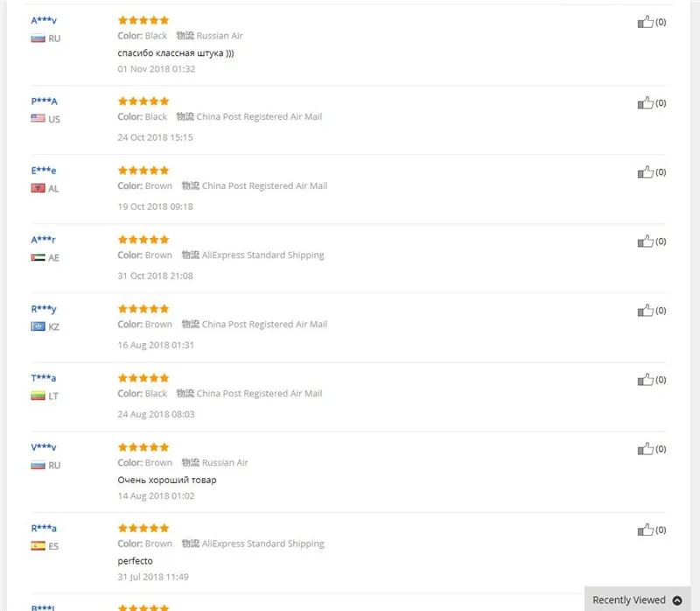Viewport: 700px width, 611px height.
Task: Like T***a's review from LT
Action: pyautogui.click(x=645, y=380)
